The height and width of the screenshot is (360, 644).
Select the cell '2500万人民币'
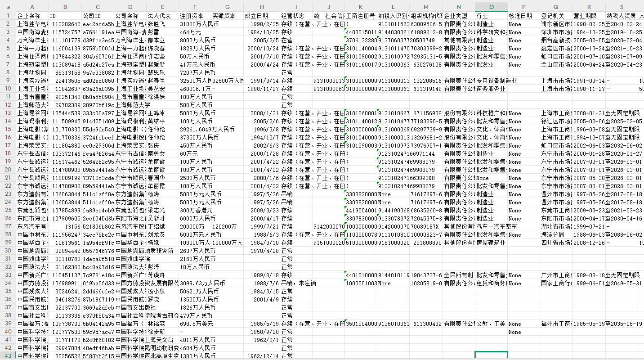195,178
